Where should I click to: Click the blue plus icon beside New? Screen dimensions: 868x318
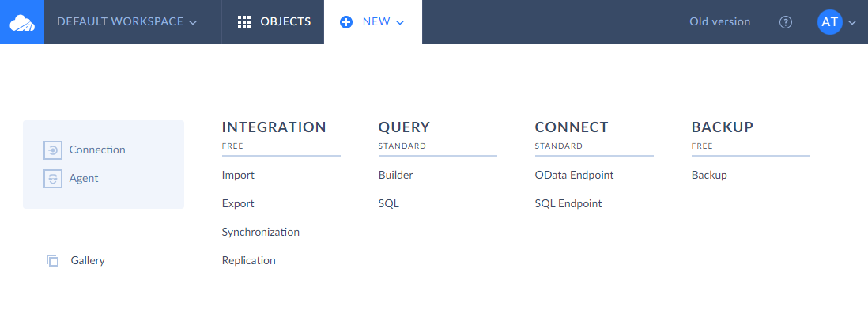click(x=346, y=22)
